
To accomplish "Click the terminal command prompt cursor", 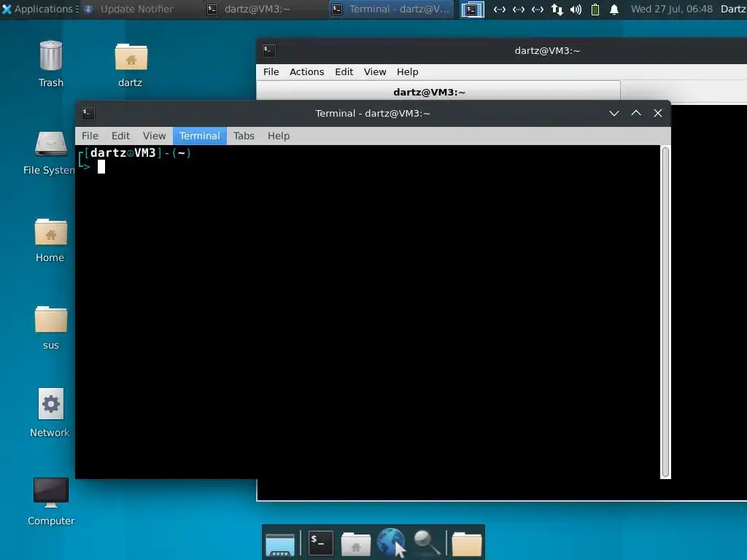I will point(101,167).
